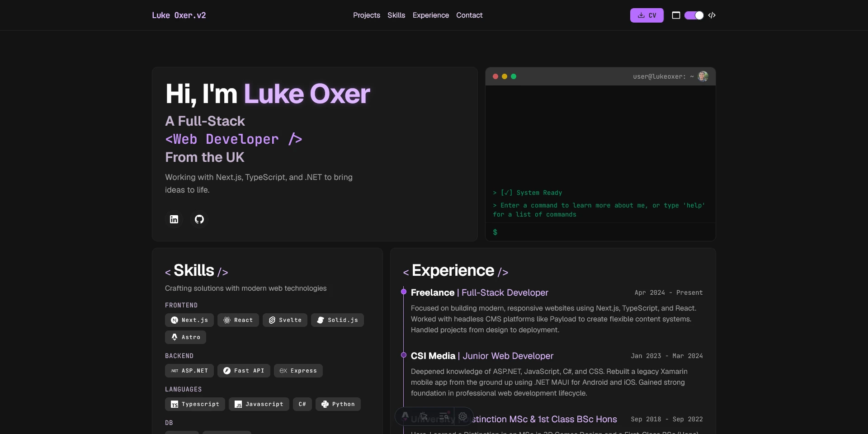Download the CV
This screenshot has height=434, width=868.
(647, 15)
